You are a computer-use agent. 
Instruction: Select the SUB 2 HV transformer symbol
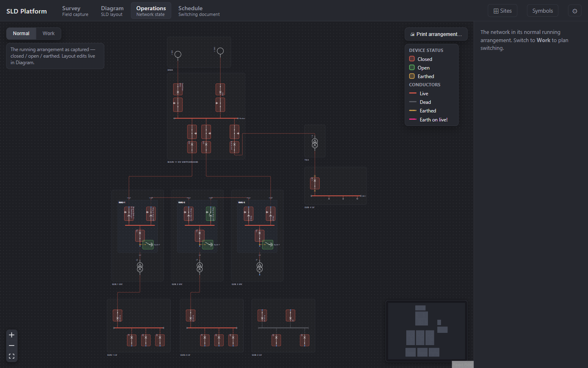(200, 267)
